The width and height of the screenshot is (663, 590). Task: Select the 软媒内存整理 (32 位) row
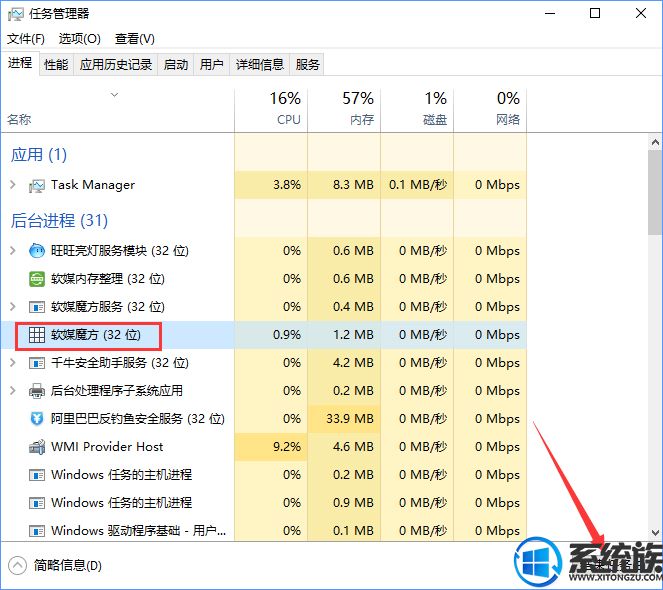coord(264,279)
